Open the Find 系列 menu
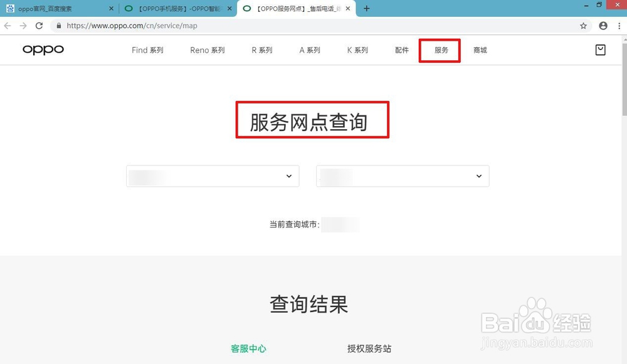Image resolution: width=627 pixels, height=364 pixels. pos(147,50)
